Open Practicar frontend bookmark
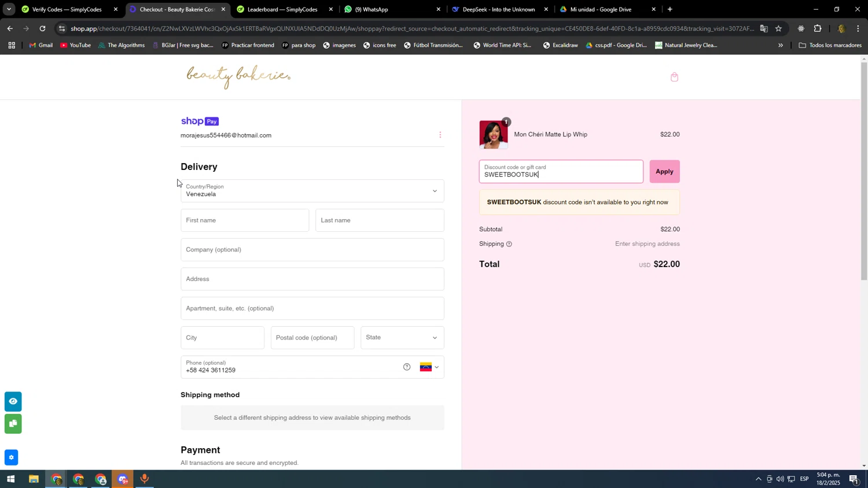This screenshot has height=488, width=868. [x=248, y=45]
